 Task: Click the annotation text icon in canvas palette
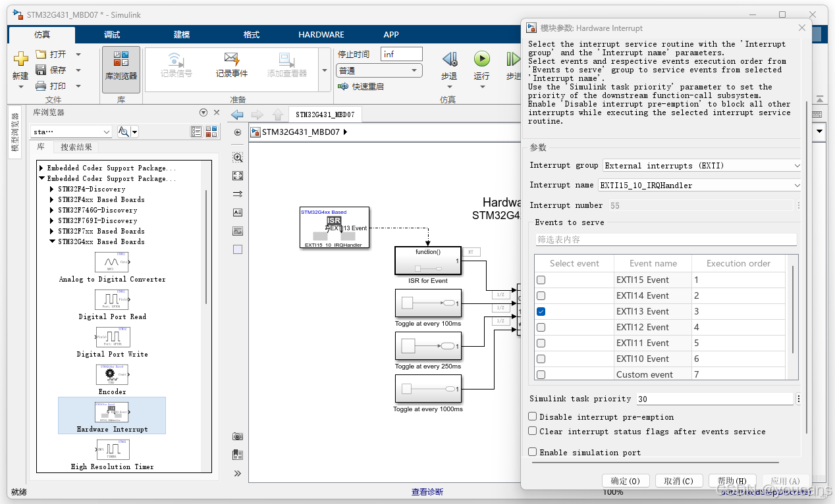(x=238, y=213)
